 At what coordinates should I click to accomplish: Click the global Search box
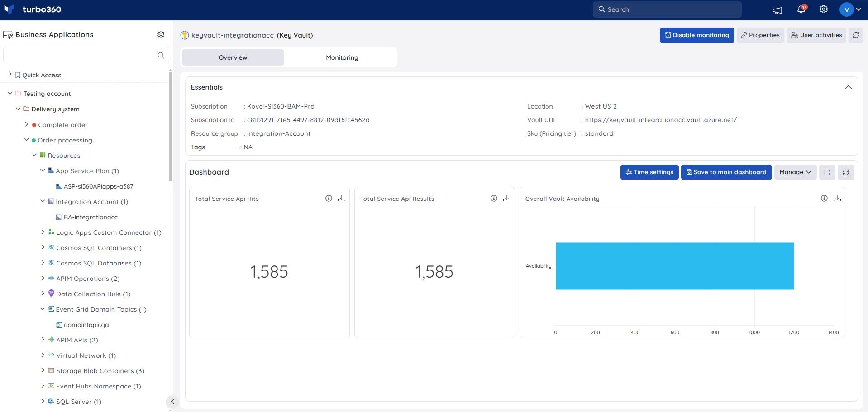(667, 9)
